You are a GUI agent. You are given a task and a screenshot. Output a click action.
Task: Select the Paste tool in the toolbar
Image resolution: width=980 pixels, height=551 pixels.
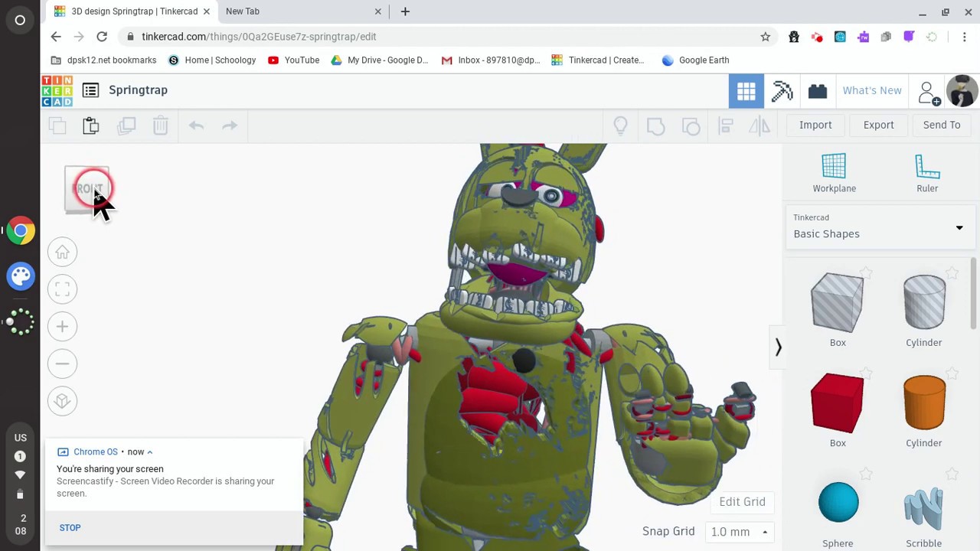coord(91,126)
